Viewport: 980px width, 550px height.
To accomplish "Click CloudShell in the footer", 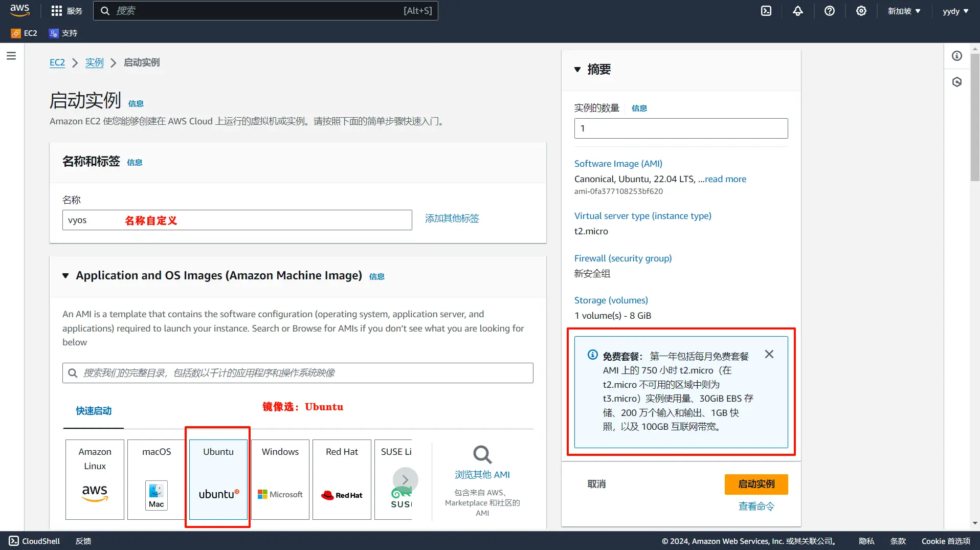I will point(35,541).
